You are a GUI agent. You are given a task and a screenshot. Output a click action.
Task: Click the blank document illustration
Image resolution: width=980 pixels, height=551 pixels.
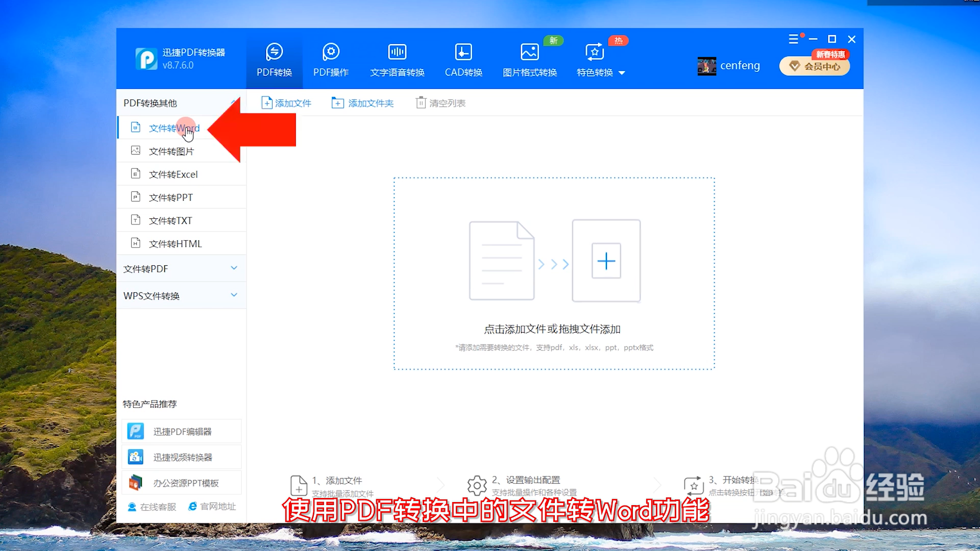[x=502, y=261]
